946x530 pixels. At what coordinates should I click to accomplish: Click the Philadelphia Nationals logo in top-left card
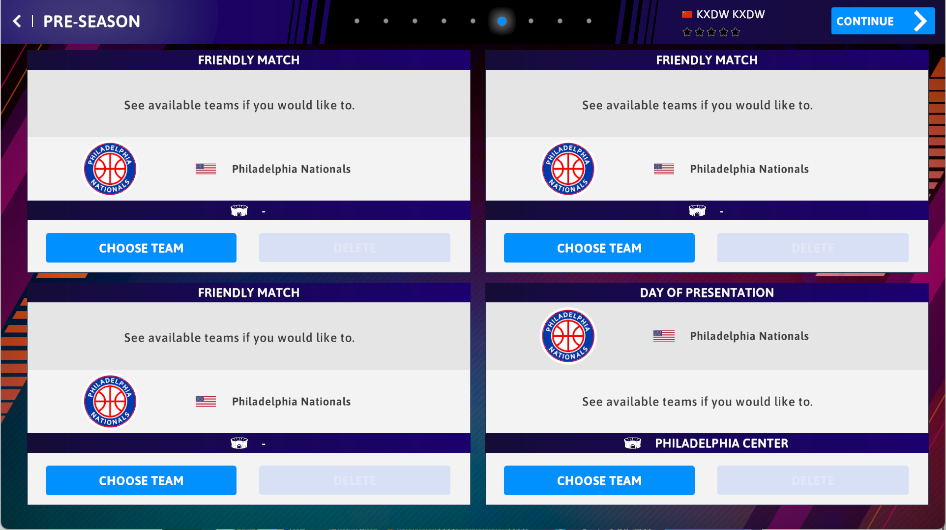tap(110, 169)
